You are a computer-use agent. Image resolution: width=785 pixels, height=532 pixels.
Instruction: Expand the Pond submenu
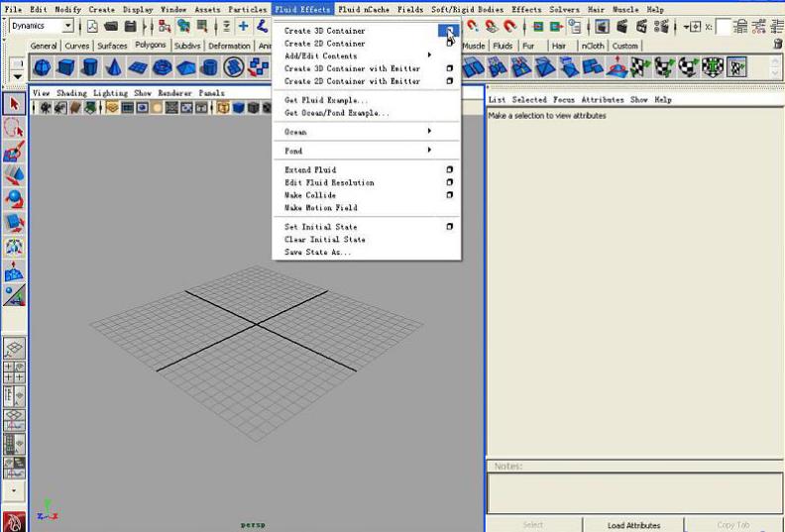[429, 151]
